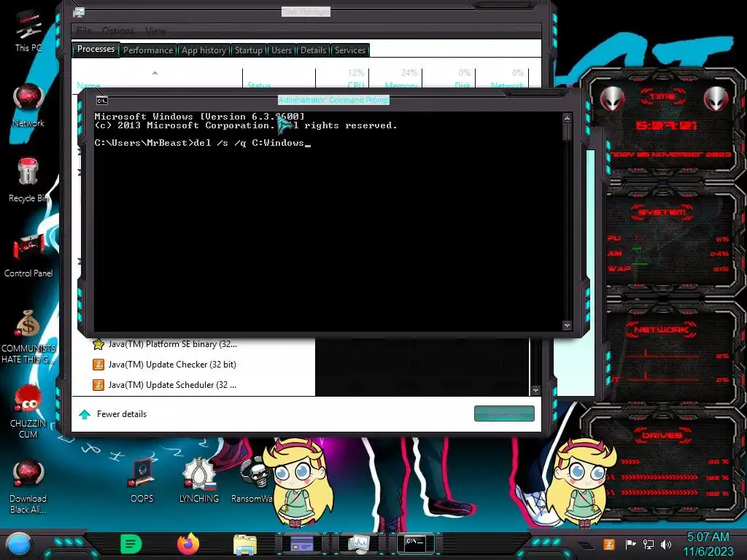This screenshot has width=747, height=560.
Task: Collapse Task Manager with Fewer details
Action: 113,414
